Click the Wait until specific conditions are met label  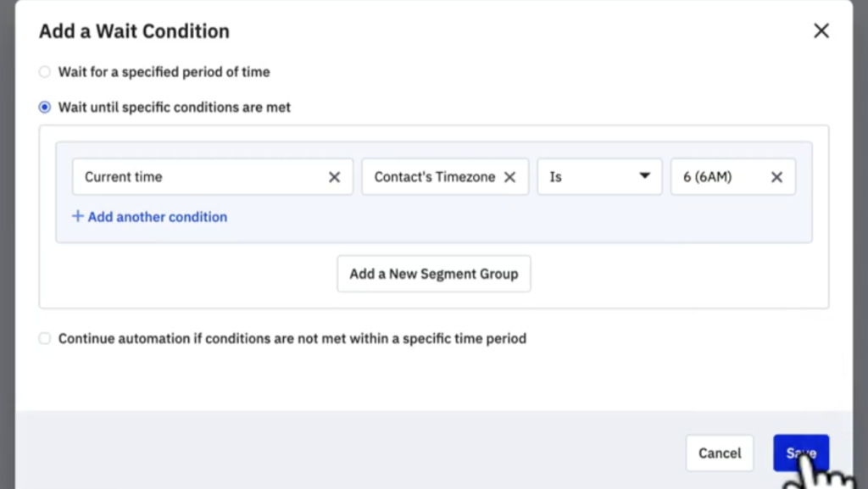point(175,108)
